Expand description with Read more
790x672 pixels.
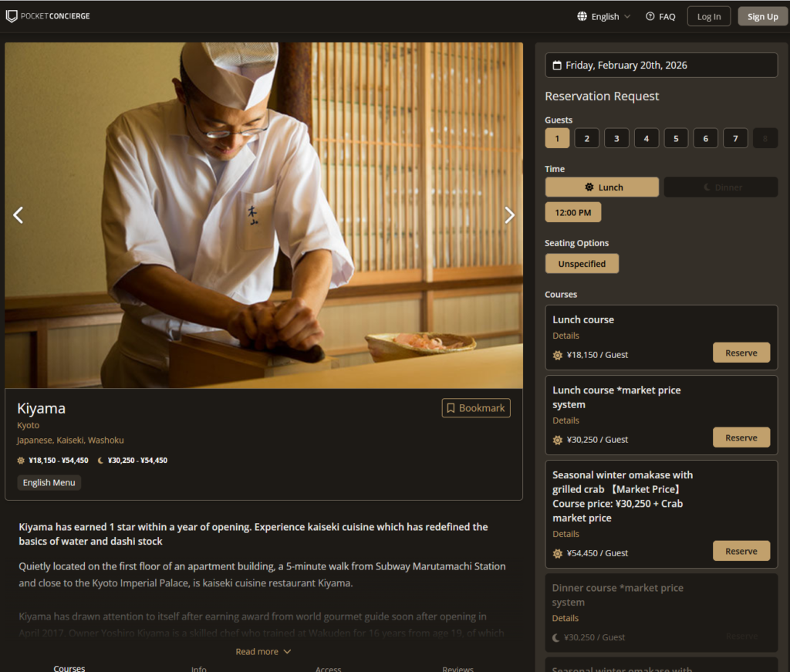click(263, 652)
